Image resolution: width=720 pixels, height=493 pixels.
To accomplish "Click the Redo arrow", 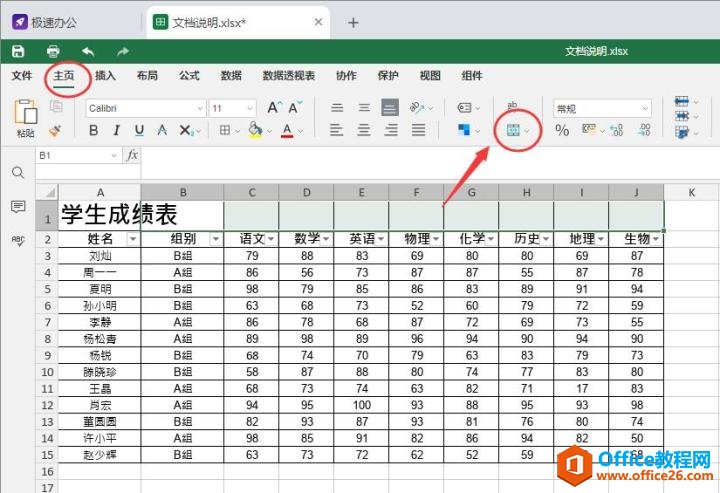I will (123, 51).
